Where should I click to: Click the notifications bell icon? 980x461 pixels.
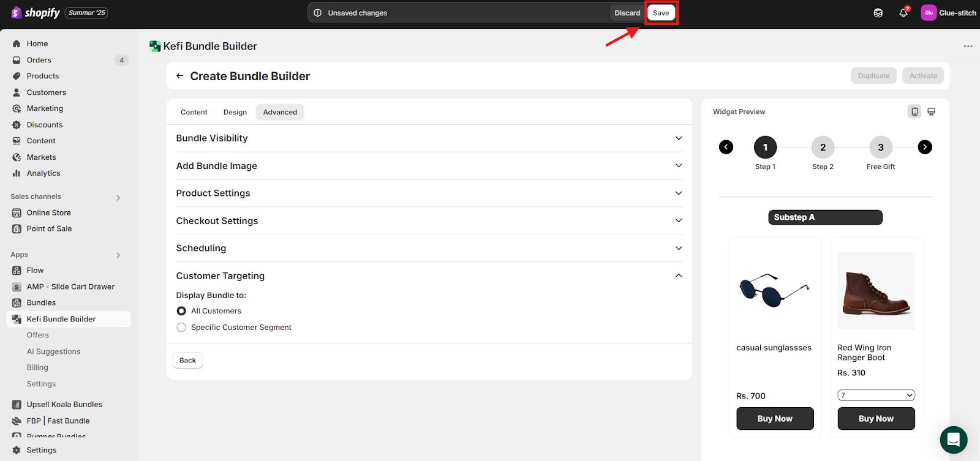tap(903, 13)
